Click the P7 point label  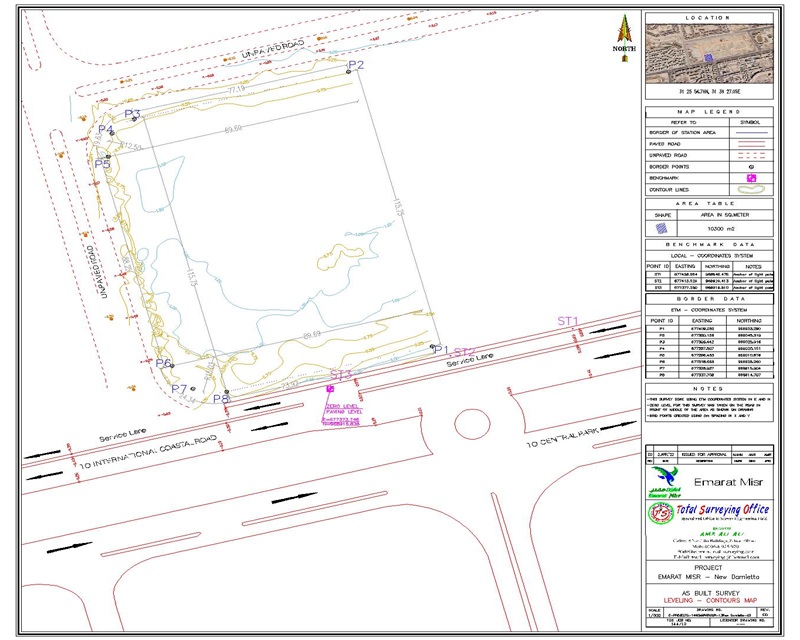tap(179, 389)
